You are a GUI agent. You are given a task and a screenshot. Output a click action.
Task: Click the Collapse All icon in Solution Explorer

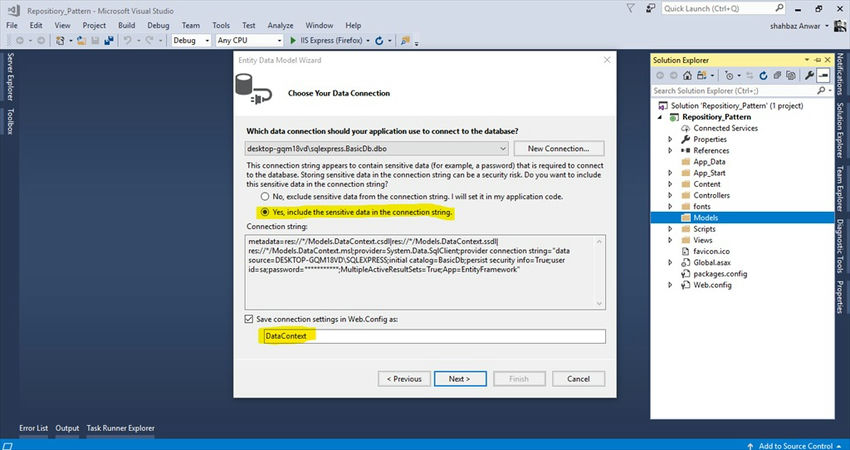coord(777,75)
